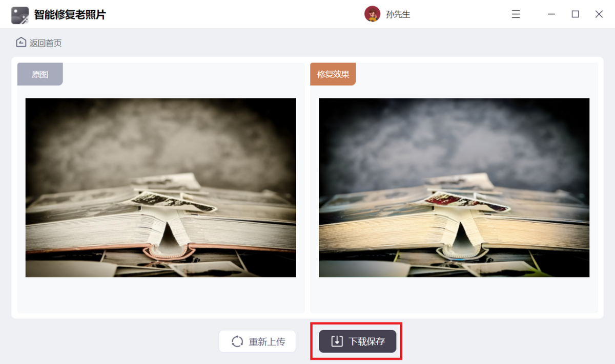The width and height of the screenshot is (615, 364).
Task: Select the restored colorized book photo
Action: [x=454, y=188]
